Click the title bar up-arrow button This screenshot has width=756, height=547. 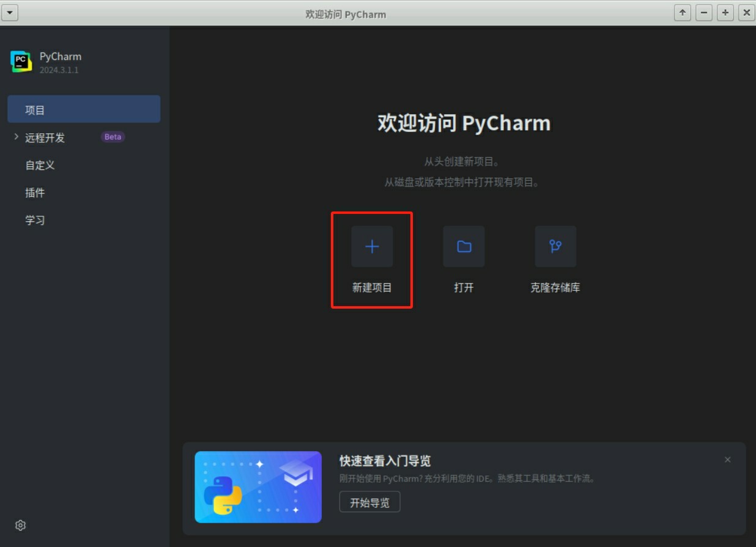click(x=683, y=13)
